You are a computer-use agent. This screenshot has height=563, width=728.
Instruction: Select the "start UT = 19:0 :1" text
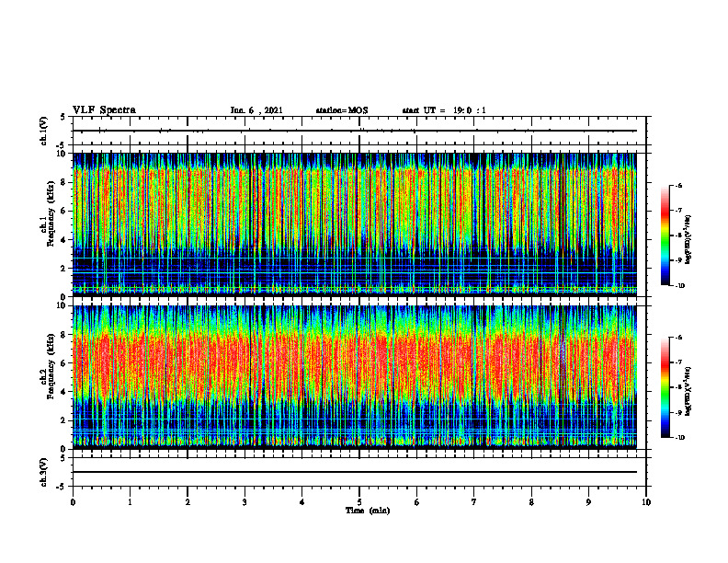point(444,110)
